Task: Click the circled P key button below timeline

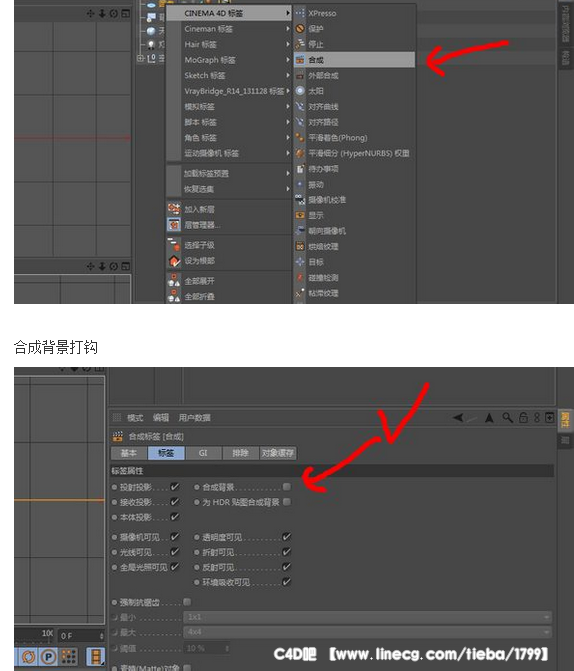Action: coord(48,656)
